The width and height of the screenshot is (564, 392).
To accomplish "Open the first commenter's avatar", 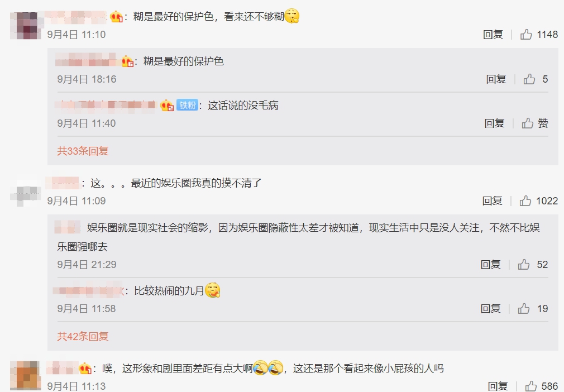I will [x=25, y=26].
